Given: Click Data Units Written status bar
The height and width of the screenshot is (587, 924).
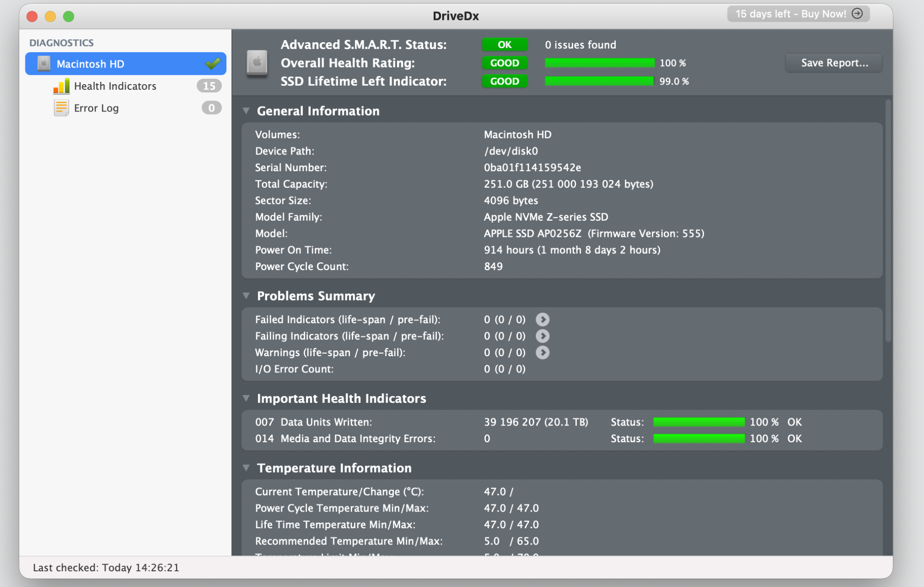Looking at the screenshot, I should click(x=699, y=422).
